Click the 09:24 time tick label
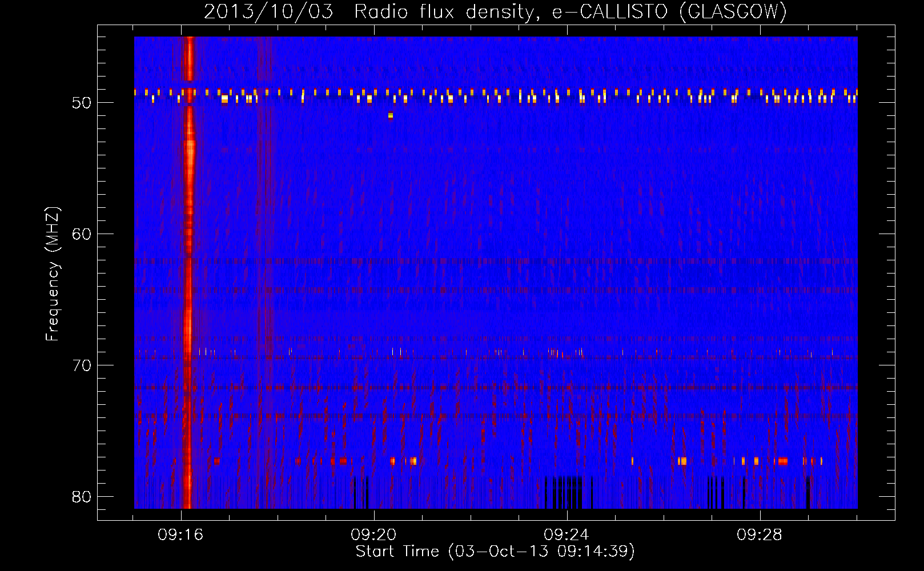The image size is (924, 571). pyautogui.click(x=567, y=535)
